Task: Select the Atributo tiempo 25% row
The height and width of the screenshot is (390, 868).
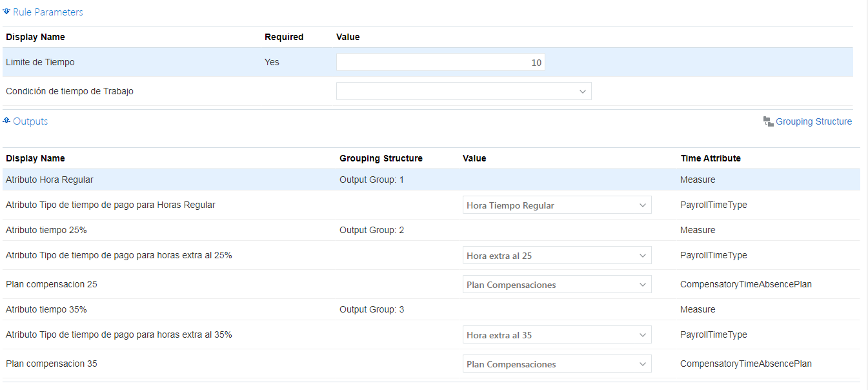Action: (x=431, y=230)
